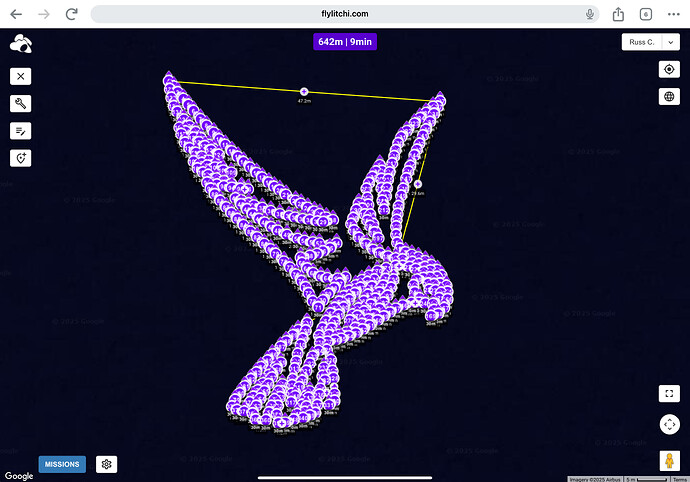Viewport: 690px width, 482px height.
Task: Open the batch edit waypoints tool
Action: (x=21, y=131)
